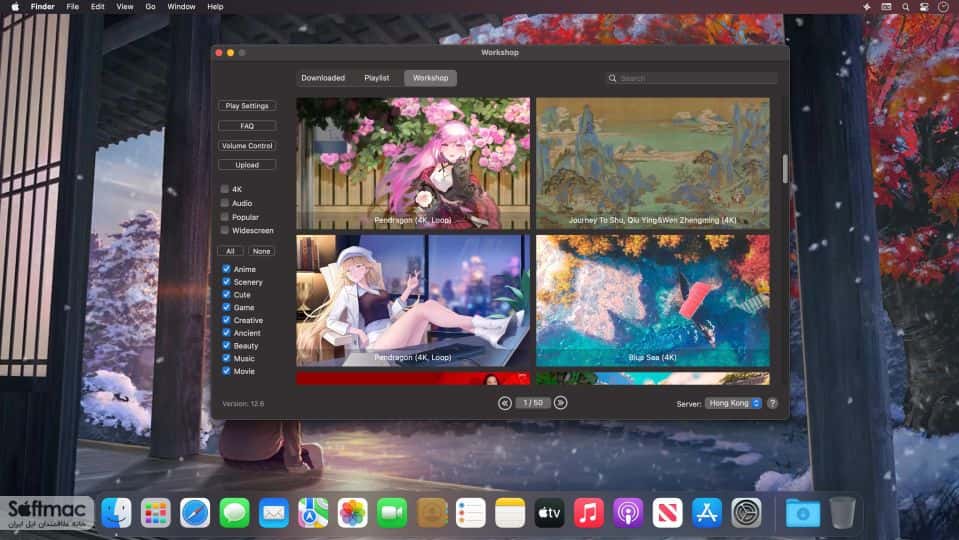Select the Journey To Shu wallpaper thumbnail
Image resolution: width=959 pixels, height=540 pixels.
(653, 163)
